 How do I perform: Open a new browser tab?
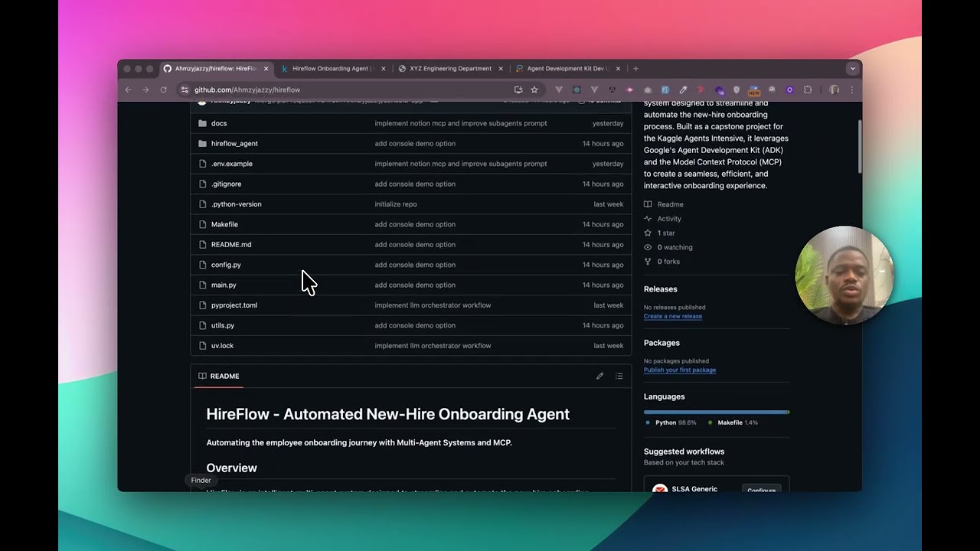click(635, 68)
